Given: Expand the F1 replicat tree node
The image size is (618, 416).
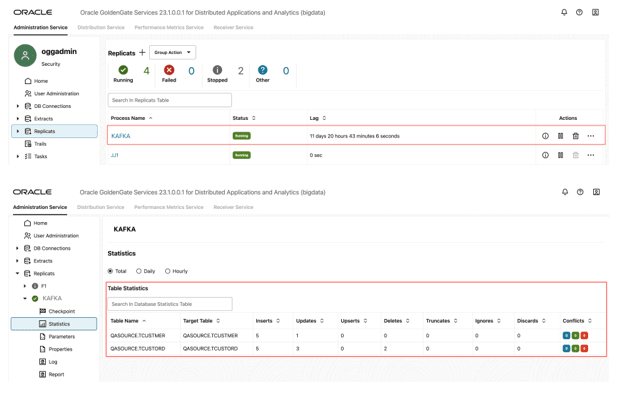Looking at the screenshot, I should [25, 286].
